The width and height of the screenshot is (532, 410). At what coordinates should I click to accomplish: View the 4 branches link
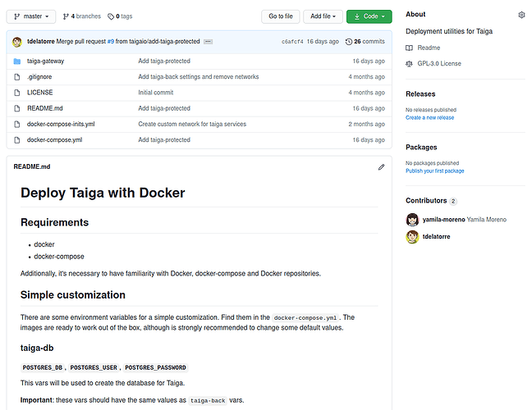pyautogui.click(x=82, y=16)
